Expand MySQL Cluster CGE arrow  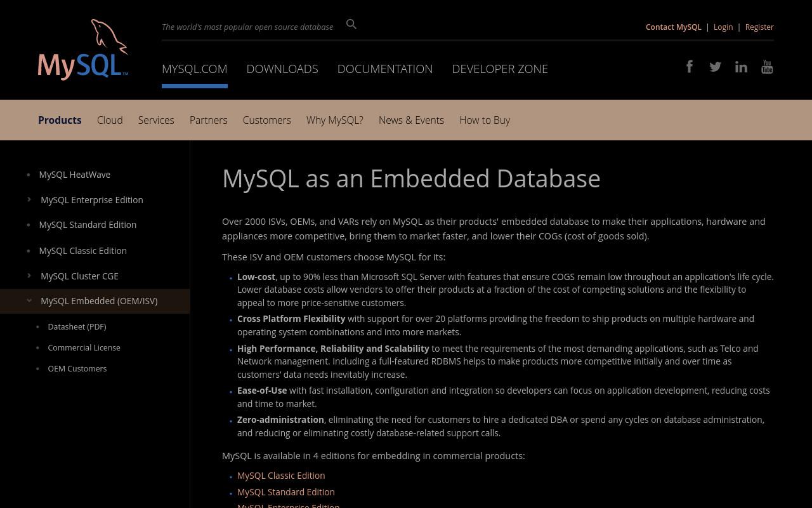click(29, 276)
